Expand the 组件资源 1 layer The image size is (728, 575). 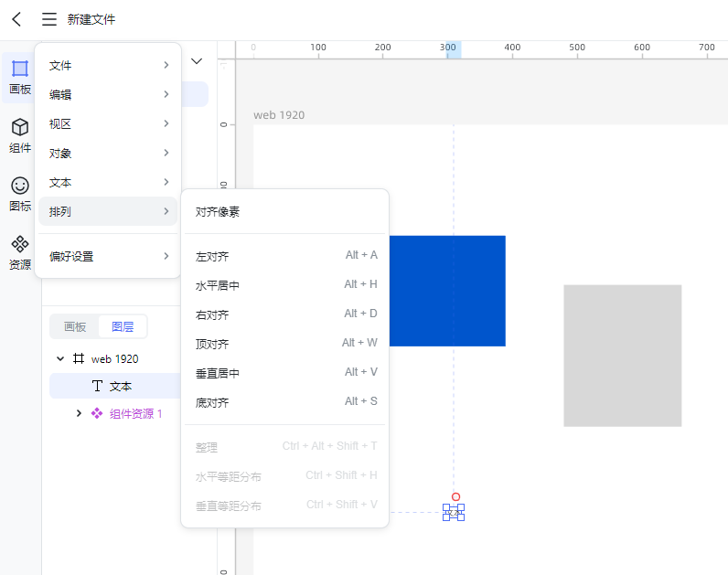click(79, 413)
